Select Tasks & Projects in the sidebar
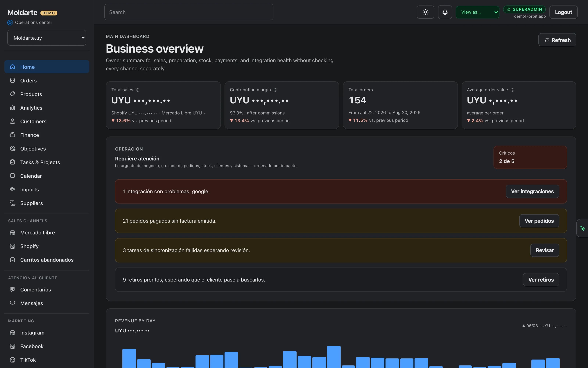The width and height of the screenshot is (588, 368). click(47, 162)
